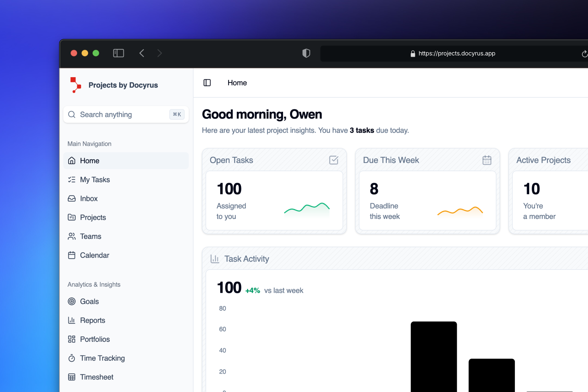Click the tallest bar in Task Activity
588x392 pixels.
433,355
